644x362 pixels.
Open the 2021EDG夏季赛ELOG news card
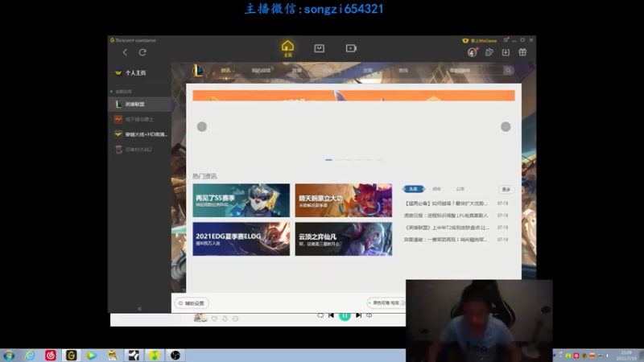click(241, 239)
